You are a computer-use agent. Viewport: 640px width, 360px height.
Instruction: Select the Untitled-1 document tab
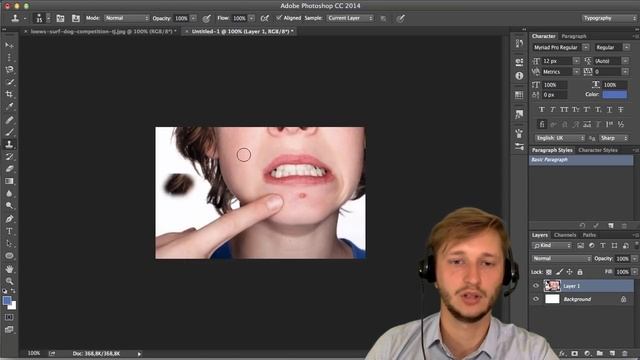(x=239, y=31)
